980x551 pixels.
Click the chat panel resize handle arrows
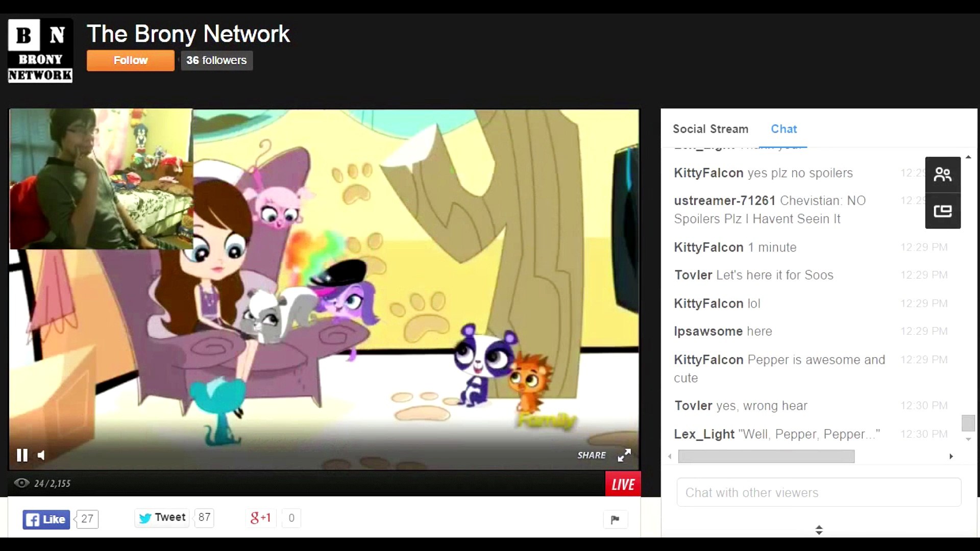(819, 530)
